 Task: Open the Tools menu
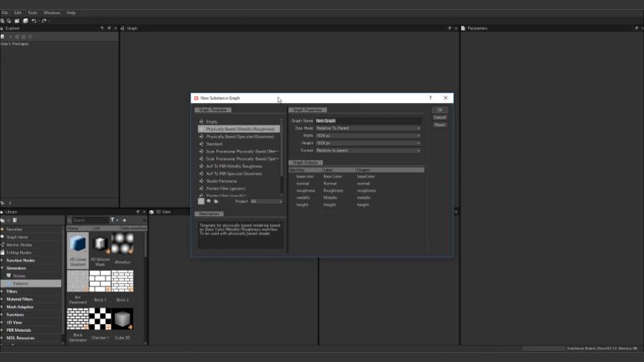[x=32, y=13]
